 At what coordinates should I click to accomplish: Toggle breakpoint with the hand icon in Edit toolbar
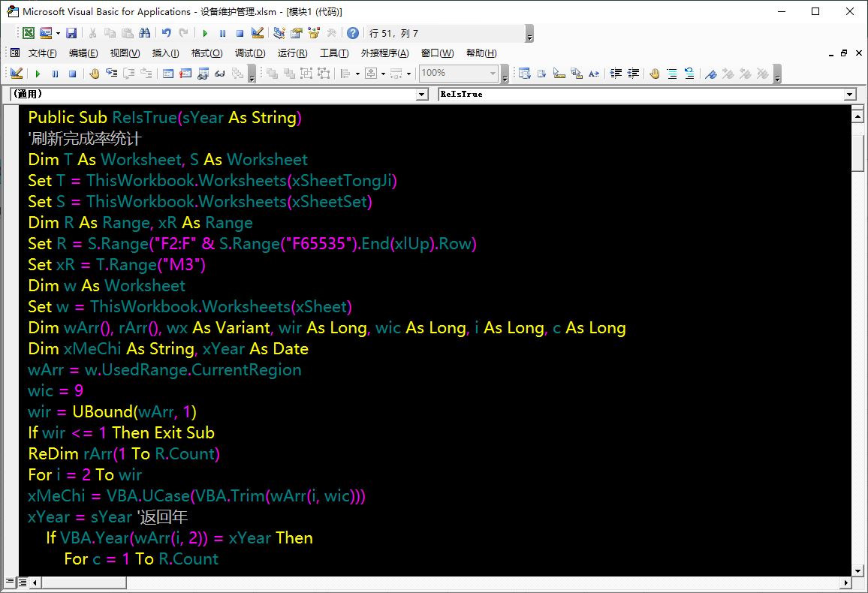coord(654,74)
